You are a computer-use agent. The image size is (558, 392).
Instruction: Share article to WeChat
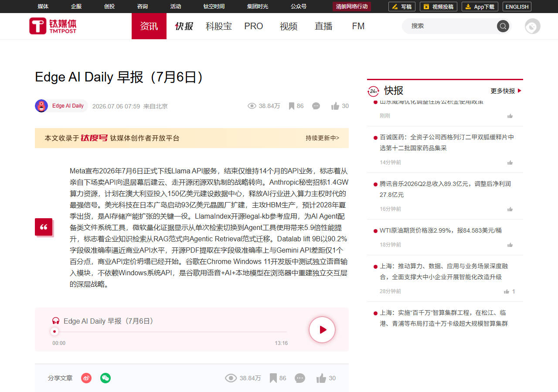coord(105,378)
